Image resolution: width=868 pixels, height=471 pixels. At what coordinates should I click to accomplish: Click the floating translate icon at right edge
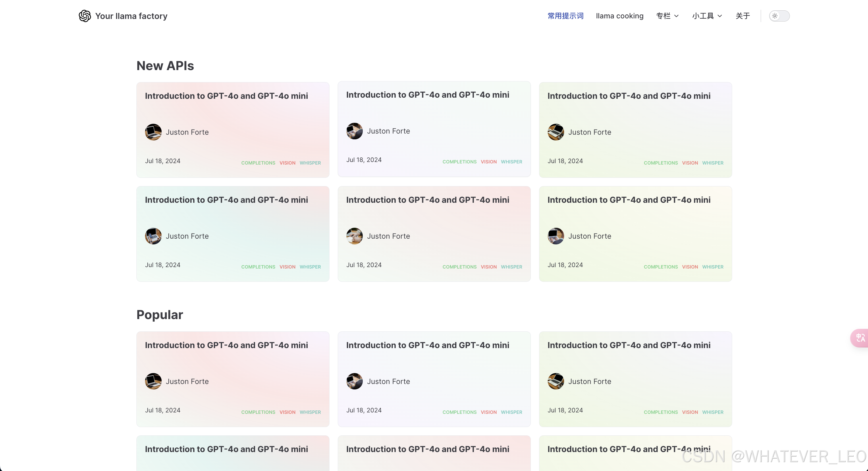pos(860,337)
